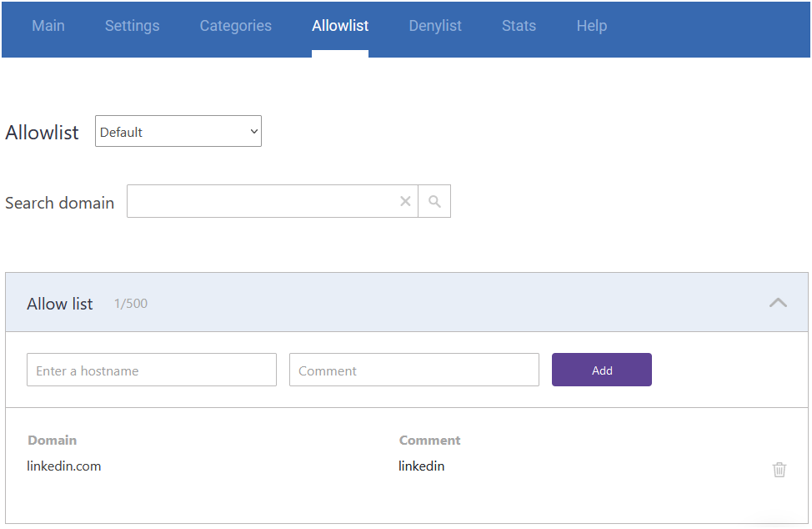Open the Default allowlist dropdown

pyautogui.click(x=178, y=132)
